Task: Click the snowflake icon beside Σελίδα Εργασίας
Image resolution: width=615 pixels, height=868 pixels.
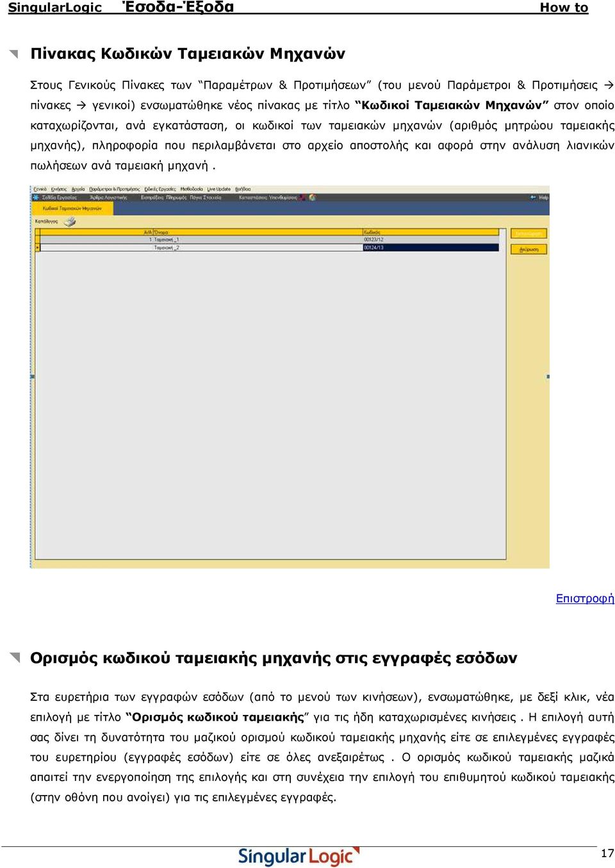Action: pos(36,197)
